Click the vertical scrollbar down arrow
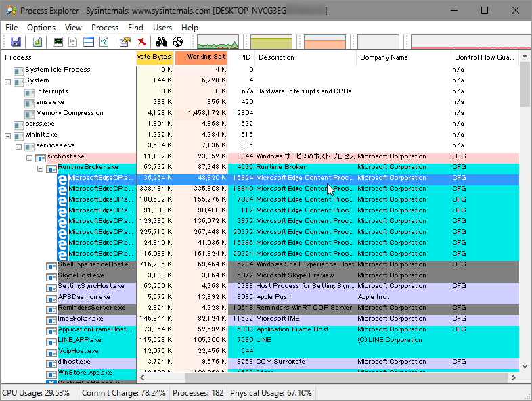Screen dimensions: 532x401 (525, 367)
